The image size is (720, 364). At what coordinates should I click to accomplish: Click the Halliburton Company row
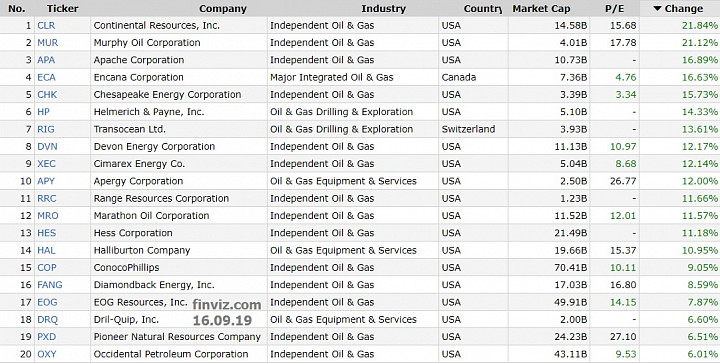coord(360,251)
